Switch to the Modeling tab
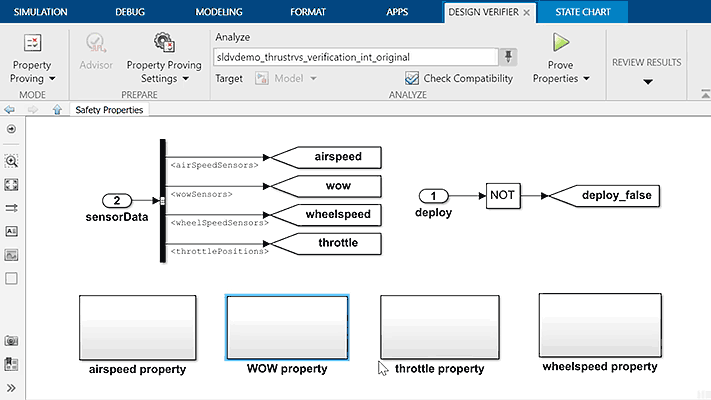 pyautogui.click(x=219, y=12)
